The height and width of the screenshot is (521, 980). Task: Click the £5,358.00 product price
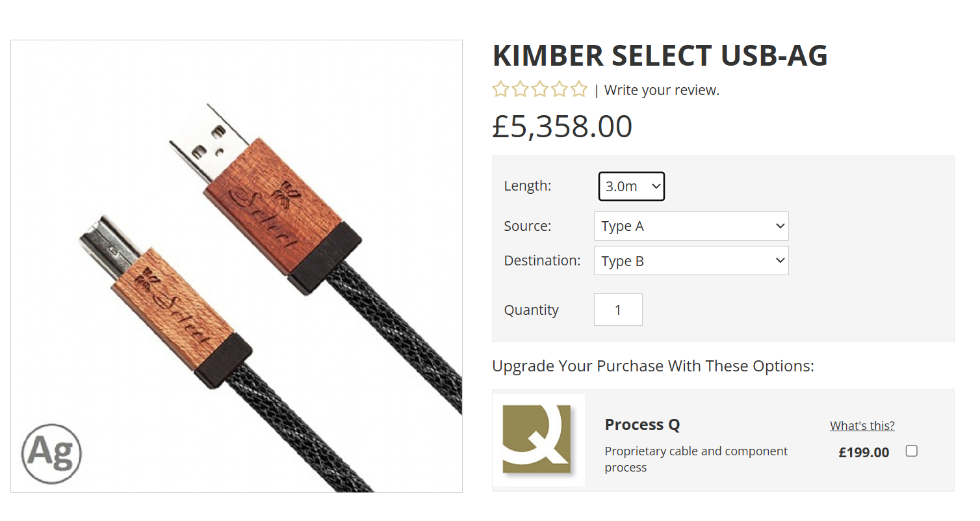click(x=562, y=126)
